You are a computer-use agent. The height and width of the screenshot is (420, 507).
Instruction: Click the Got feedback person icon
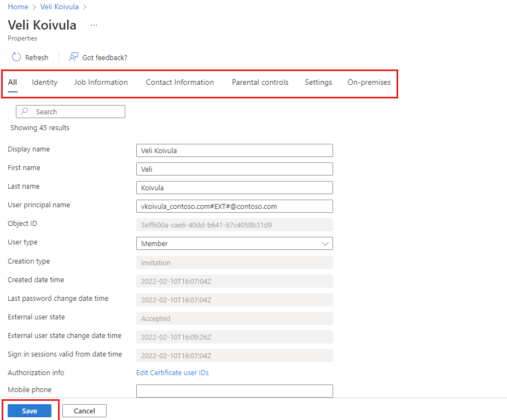pyautogui.click(x=73, y=57)
